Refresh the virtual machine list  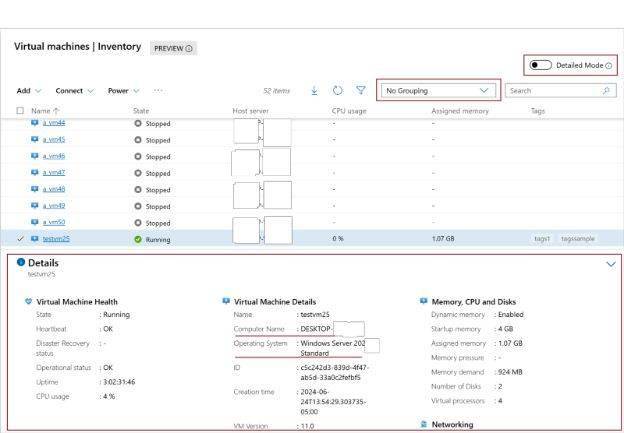point(338,91)
